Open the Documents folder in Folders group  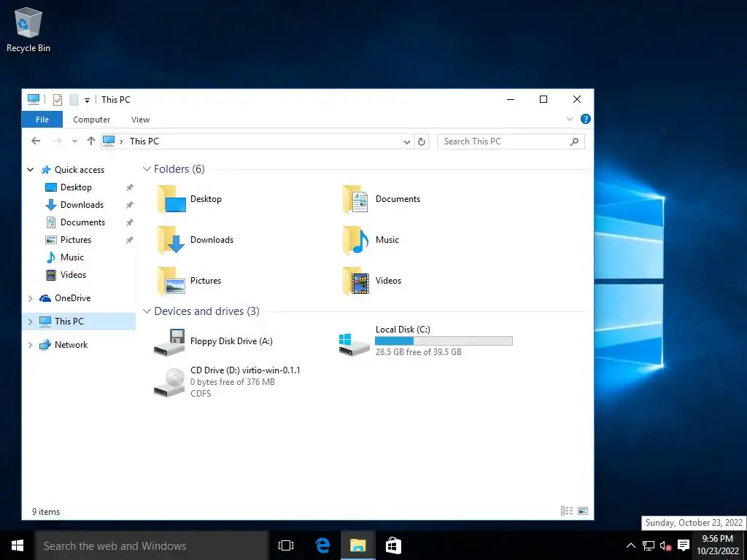point(382,199)
